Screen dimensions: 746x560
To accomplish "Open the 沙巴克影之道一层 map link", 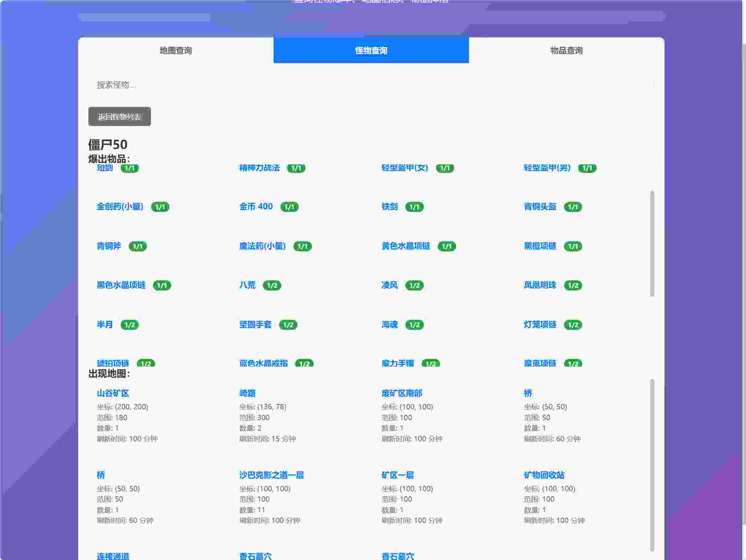I will point(272,475).
